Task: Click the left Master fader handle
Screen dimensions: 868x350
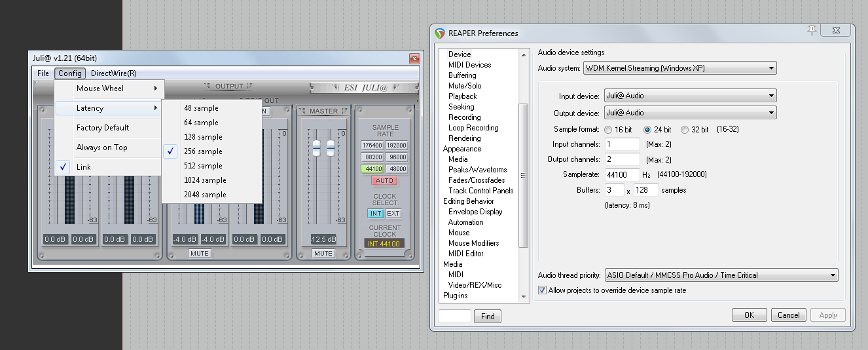Action: coord(316,147)
